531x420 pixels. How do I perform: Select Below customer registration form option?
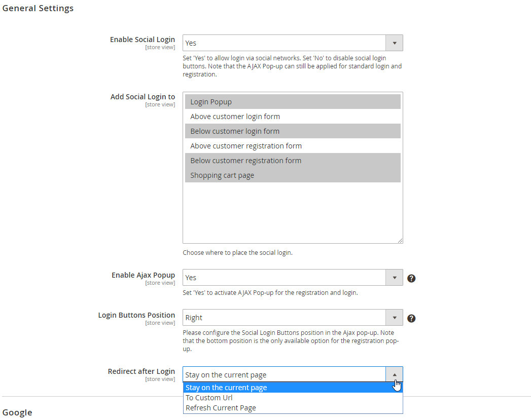(293, 161)
